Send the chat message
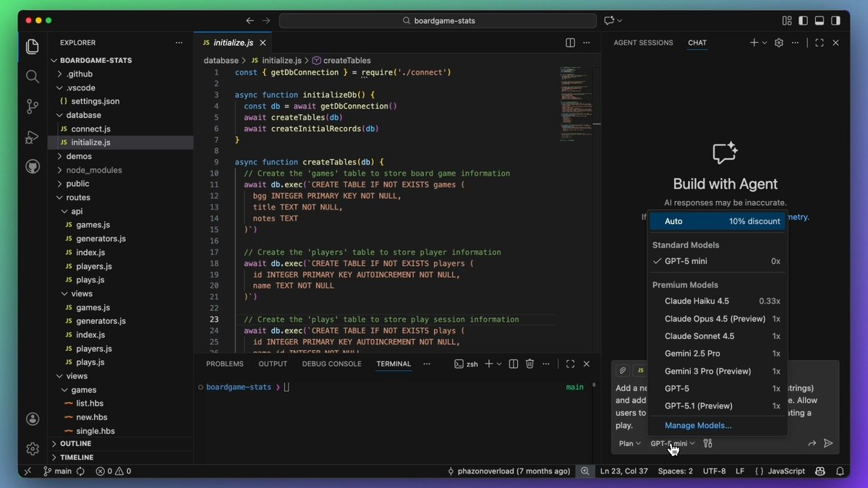 (828, 443)
